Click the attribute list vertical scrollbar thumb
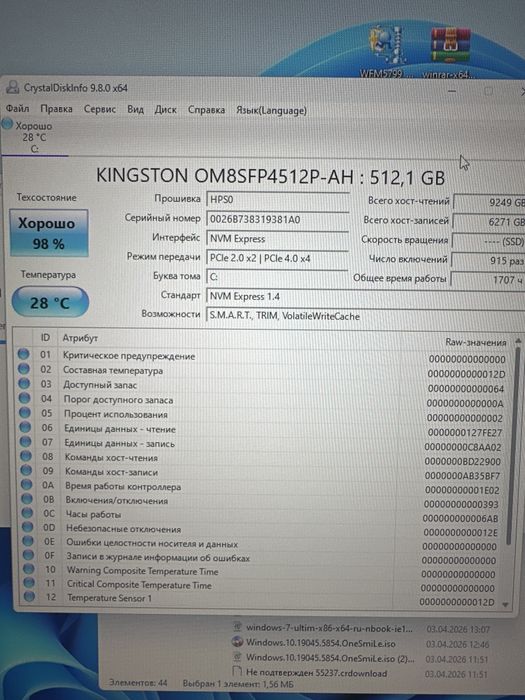Viewport: 525px width, 700px height. [x=513, y=446]
